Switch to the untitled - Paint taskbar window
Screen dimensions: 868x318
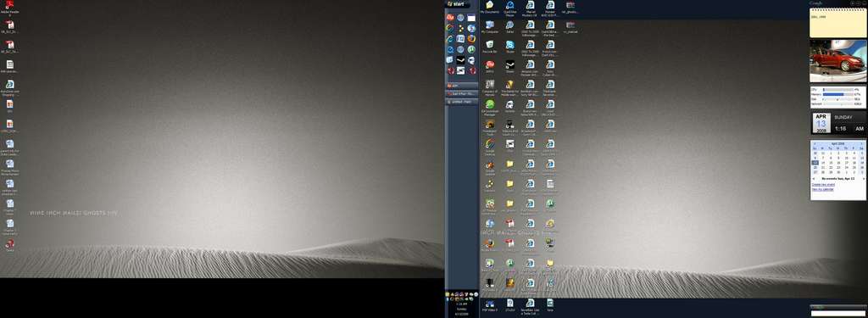(x=462, y=102)
